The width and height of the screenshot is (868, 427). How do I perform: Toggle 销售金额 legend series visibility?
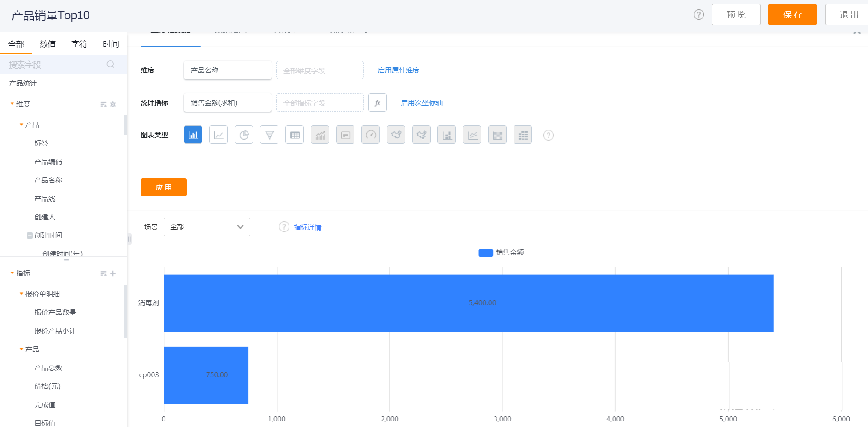(x=501, y=253)
